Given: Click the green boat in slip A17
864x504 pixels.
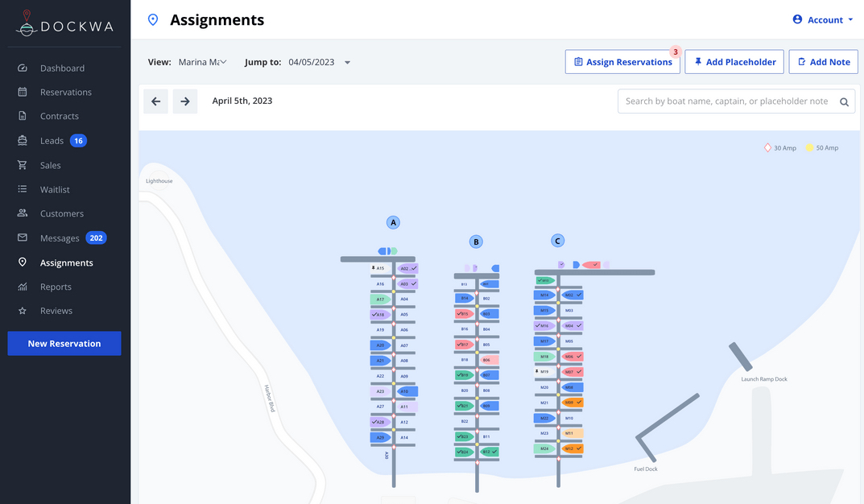Looking at the screenshot, I should (x=380, y=299).
